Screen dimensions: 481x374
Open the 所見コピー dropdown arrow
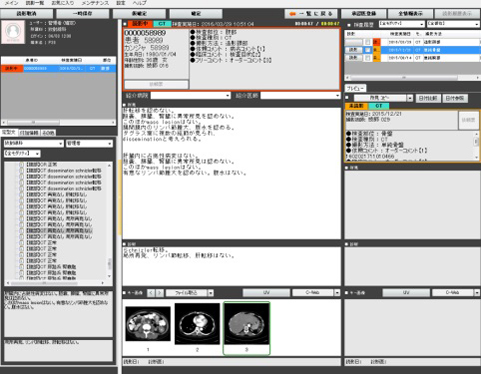point(410,98)
